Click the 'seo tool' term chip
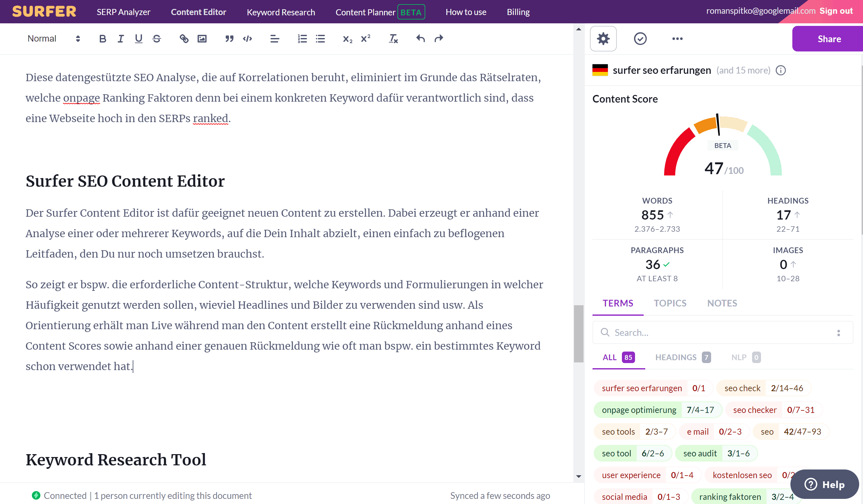The image size is (863, 504). [x=632, y=453]
